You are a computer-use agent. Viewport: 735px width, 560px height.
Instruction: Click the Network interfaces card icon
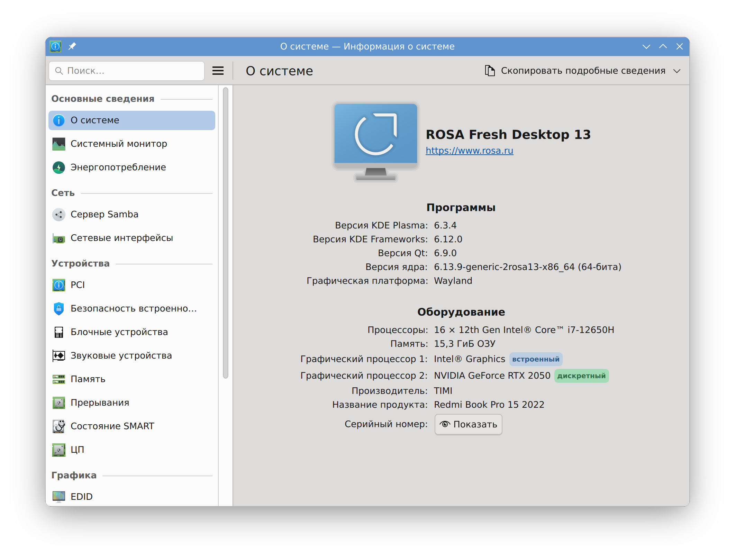pos(58,238)
